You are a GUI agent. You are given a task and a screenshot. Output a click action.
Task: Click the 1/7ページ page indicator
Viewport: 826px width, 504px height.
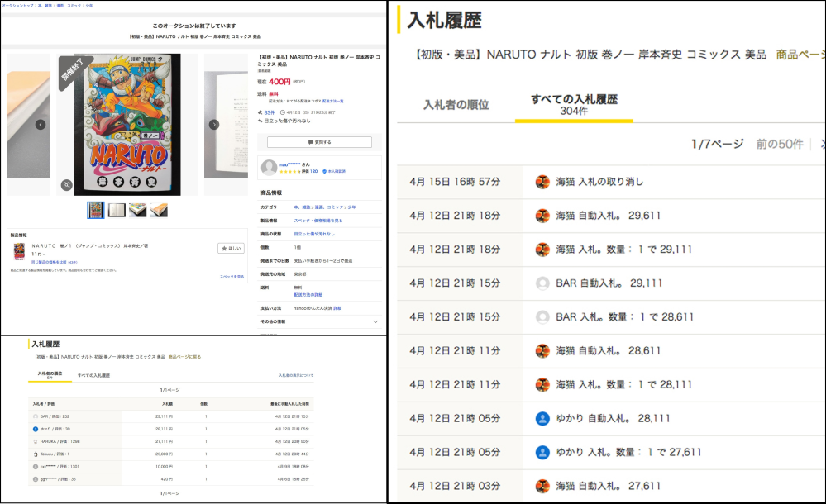coord(718,144)
